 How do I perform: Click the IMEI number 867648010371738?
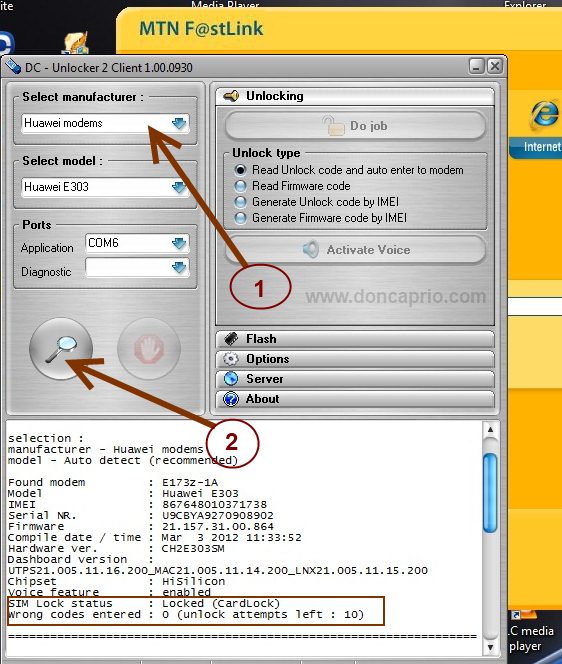[214, 504]
